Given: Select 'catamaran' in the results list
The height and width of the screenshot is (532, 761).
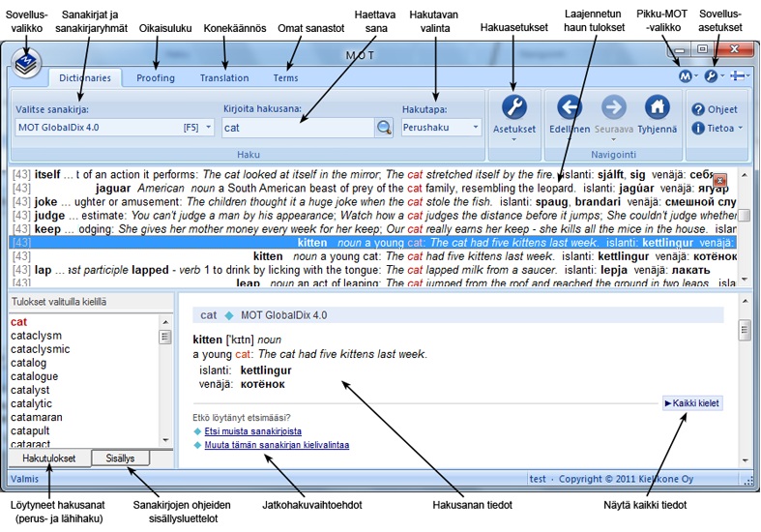Looking at the screenshot, I should tap(37, 417).
